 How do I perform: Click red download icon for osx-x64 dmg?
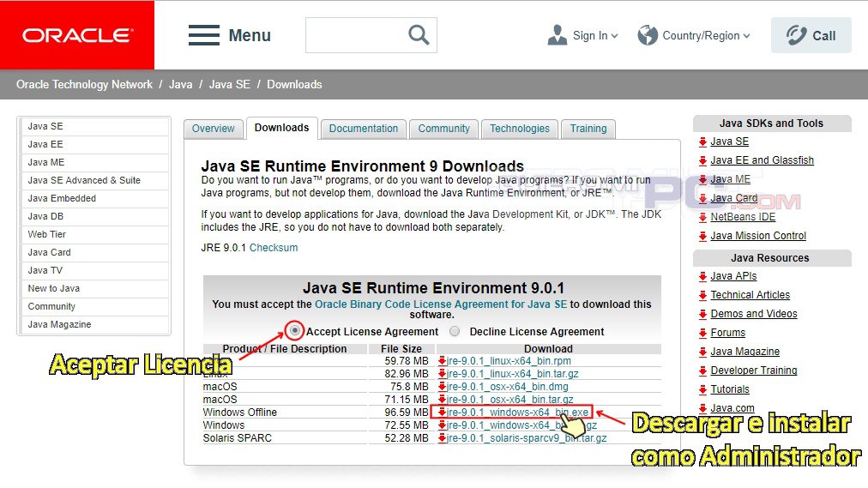[x=442, y=386]
